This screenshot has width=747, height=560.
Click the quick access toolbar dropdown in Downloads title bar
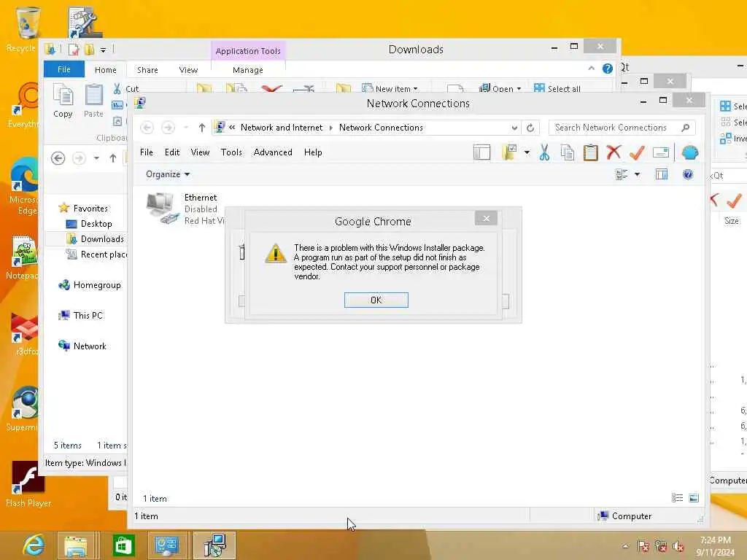coord(103,50)
